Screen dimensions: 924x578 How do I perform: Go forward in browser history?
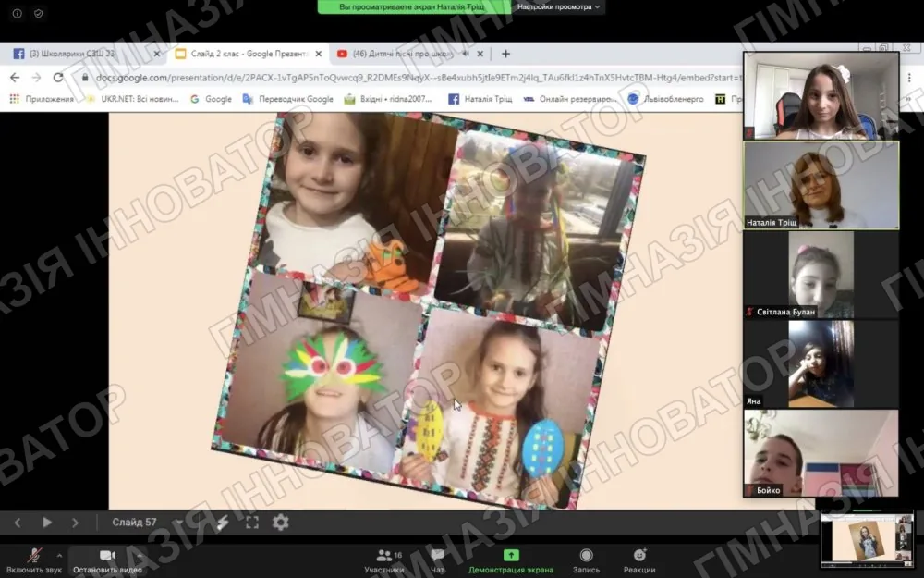tap(37, 78)
